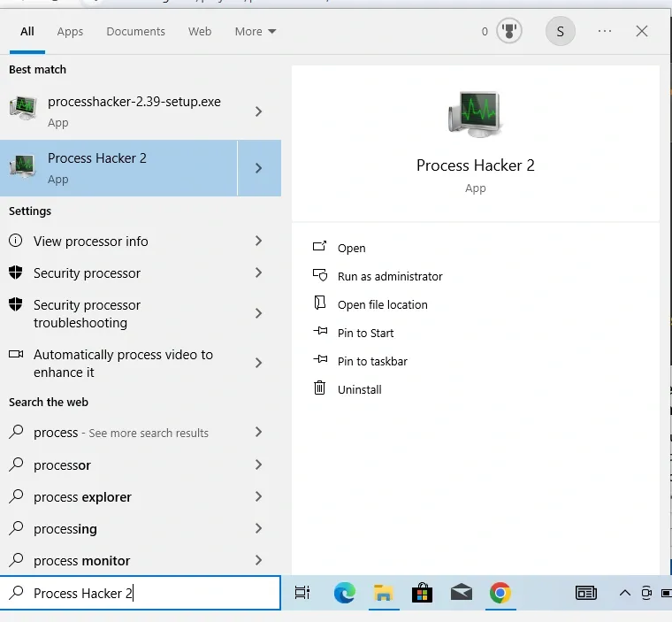Click Process Hacker 2 result icon

click(x=23, y=166)
